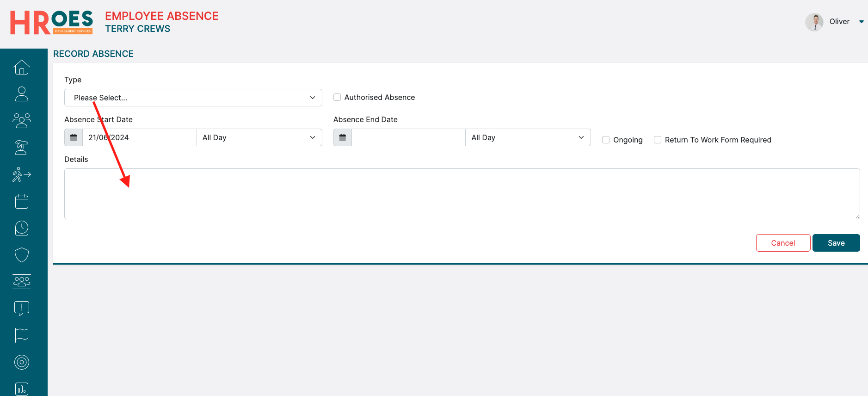Select the running person leaver icon

(x=22, y=174)
